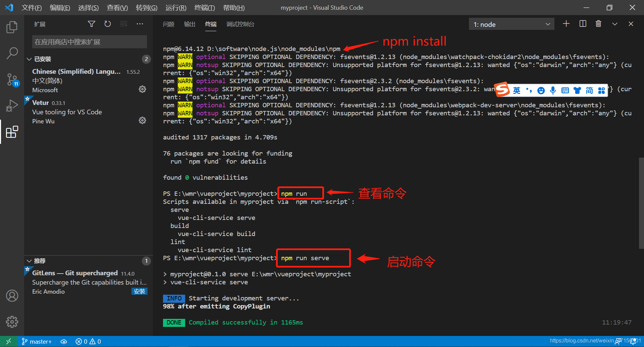The height and width of the screenshot is (347, 644).
Task: Open the 帮助(H) menu
Action: 234,7
